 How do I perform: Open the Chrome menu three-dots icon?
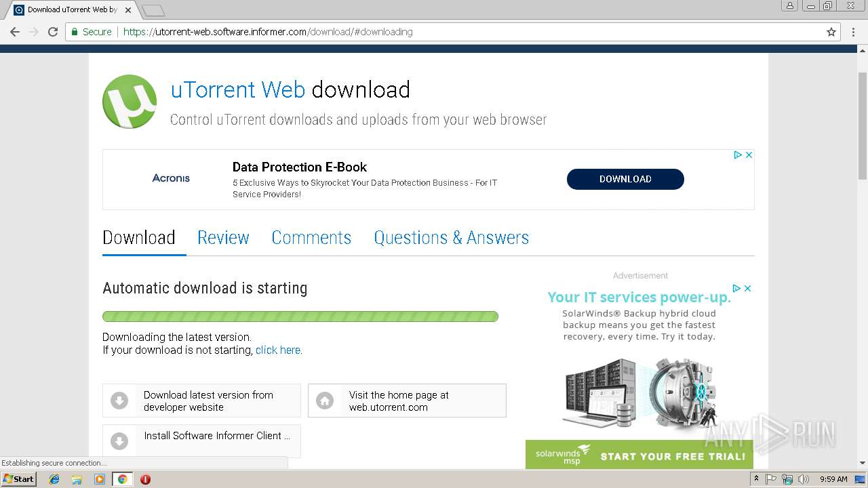pos(854,32)
